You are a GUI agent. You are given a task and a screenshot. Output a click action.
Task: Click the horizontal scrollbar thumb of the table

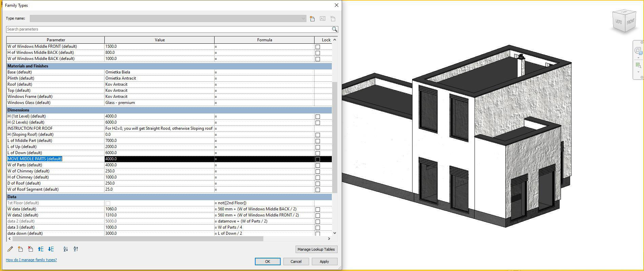point(137,239)
